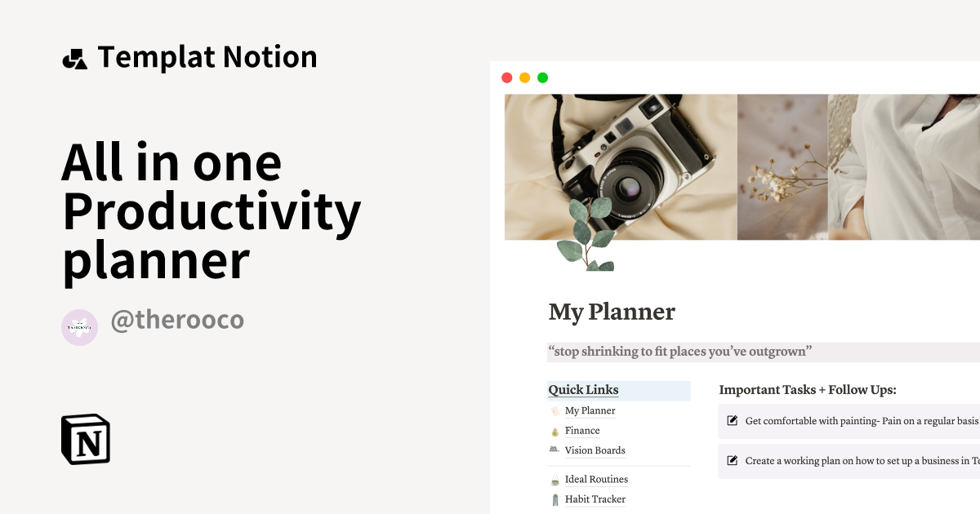
Task: Open the Ideal Routines quick link
Action: pyautogui.click(x=596, y=479)
